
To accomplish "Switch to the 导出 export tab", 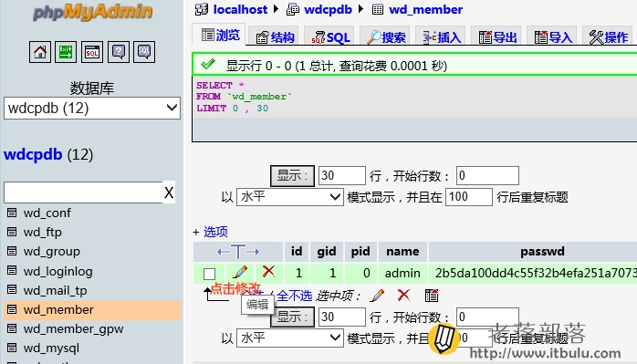I will coord(497,37).
